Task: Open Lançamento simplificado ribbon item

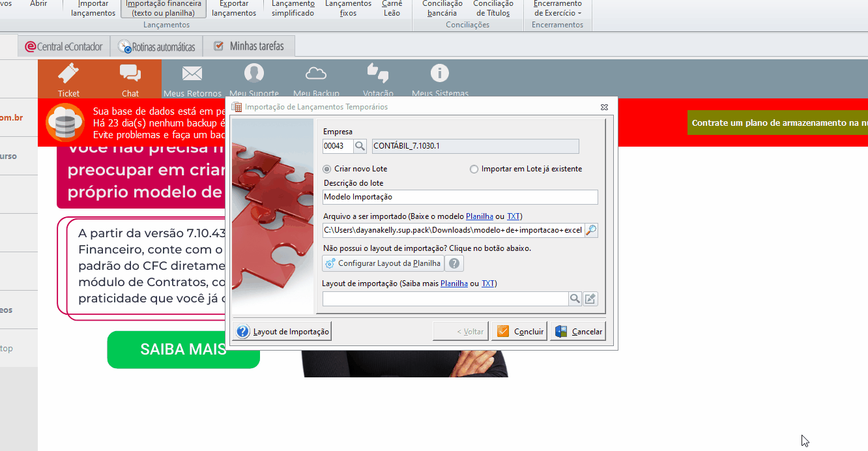Action: pos(293,8)
